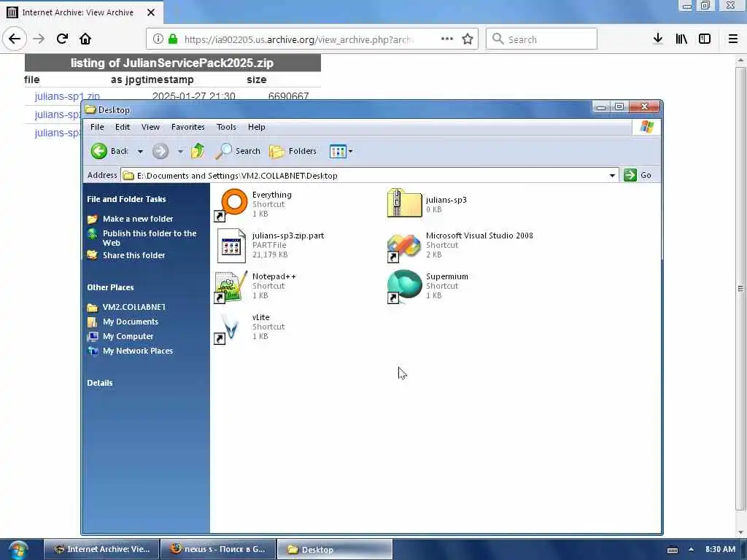Expand Details section
747x560 pixels.
coord(99,383)
